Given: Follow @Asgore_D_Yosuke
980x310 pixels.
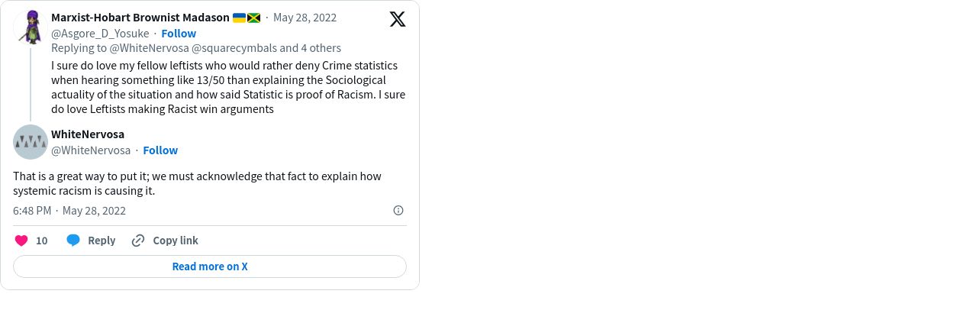Looking at the screenshot, I should (179, 34).
